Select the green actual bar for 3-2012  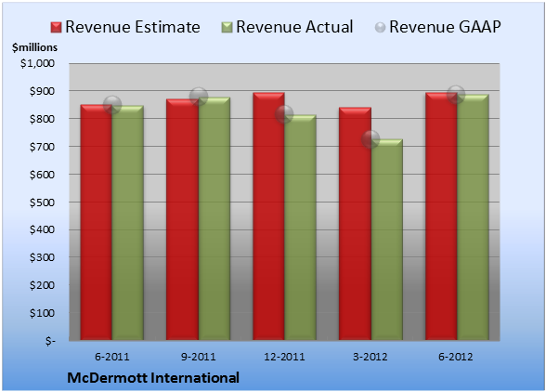click(386, 240)
